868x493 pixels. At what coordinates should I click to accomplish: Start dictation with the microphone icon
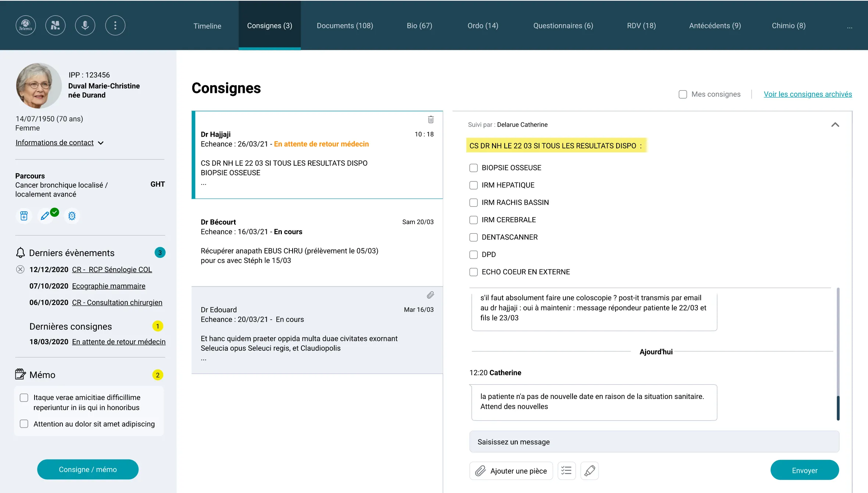point(85,25)
